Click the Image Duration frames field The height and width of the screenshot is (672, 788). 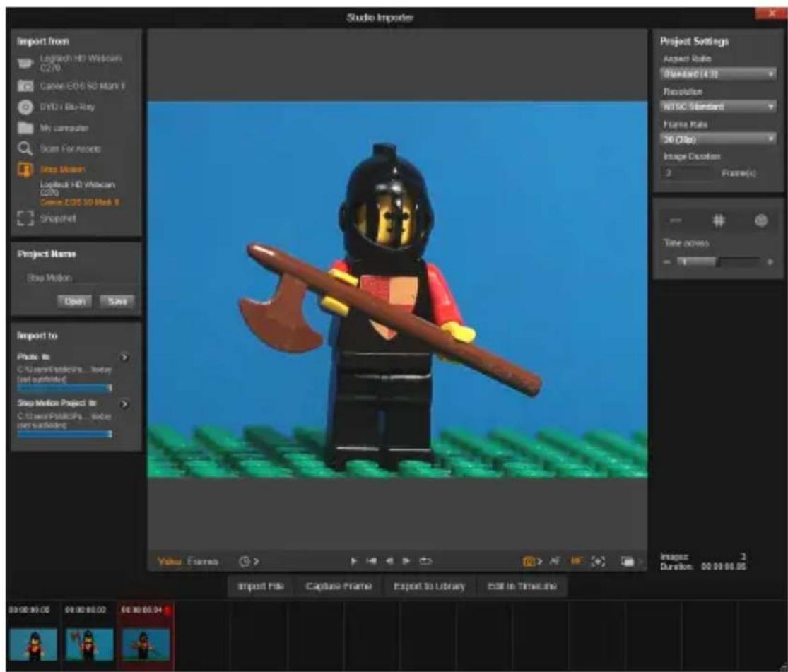(688, 173)
